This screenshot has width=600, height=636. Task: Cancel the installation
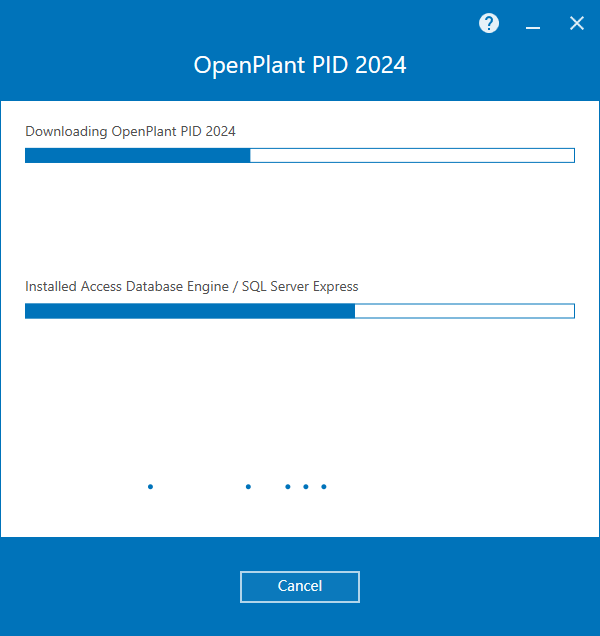[300, 587]
